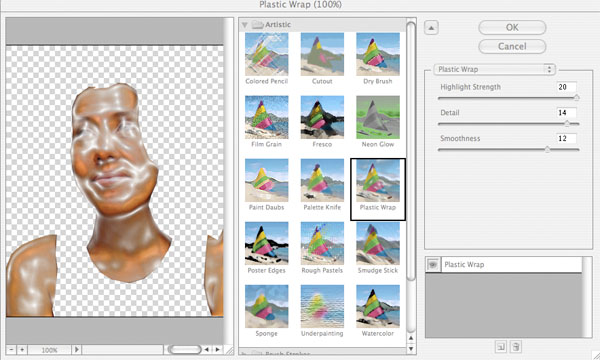Zoom in the preview with plus button

tap(22, 349)
